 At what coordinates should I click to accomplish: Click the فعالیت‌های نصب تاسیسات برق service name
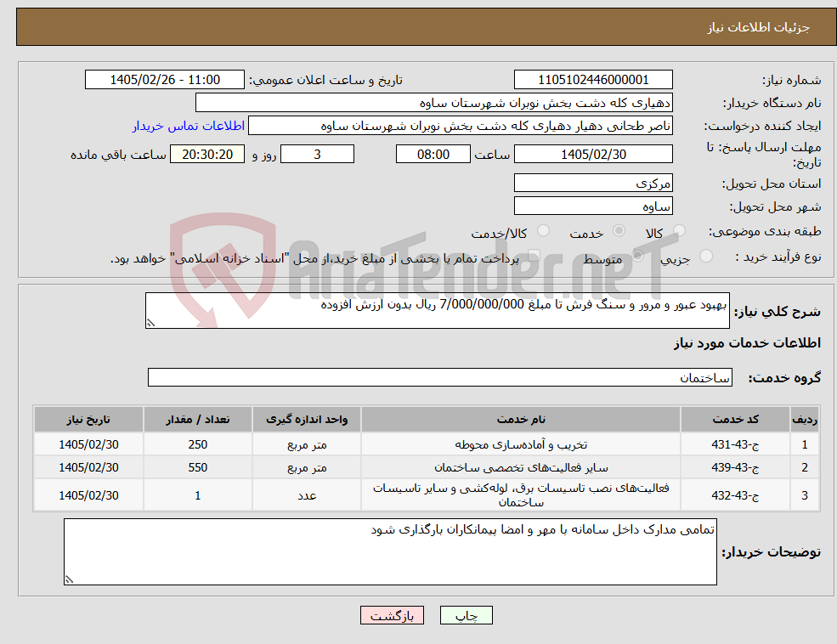click(x=520, y=495)
